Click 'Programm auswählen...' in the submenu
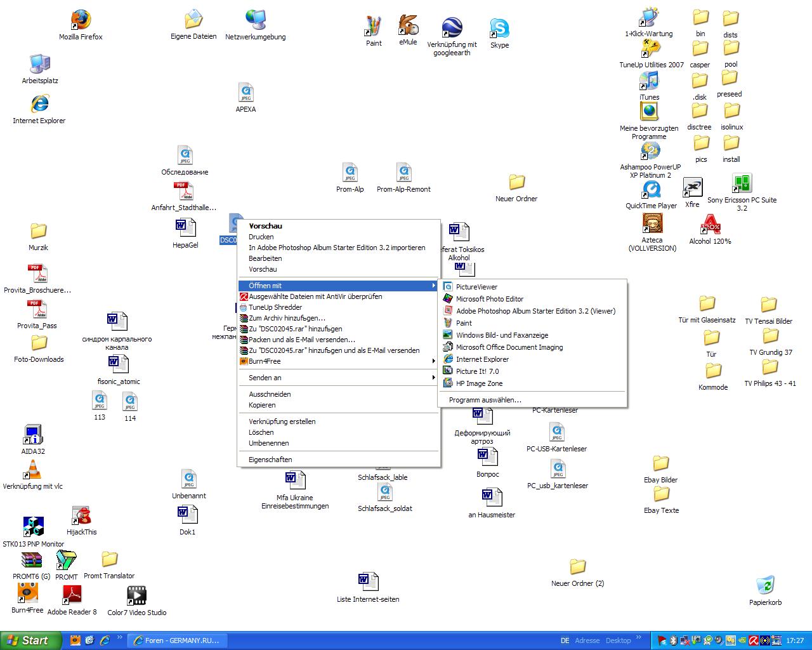 (485, 400)
